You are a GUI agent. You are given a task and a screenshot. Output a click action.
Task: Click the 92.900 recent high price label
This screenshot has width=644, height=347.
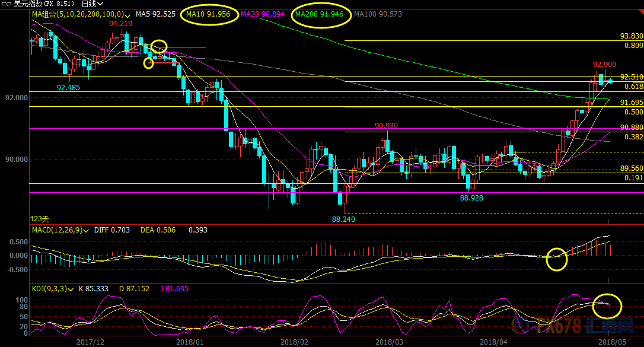604,65
